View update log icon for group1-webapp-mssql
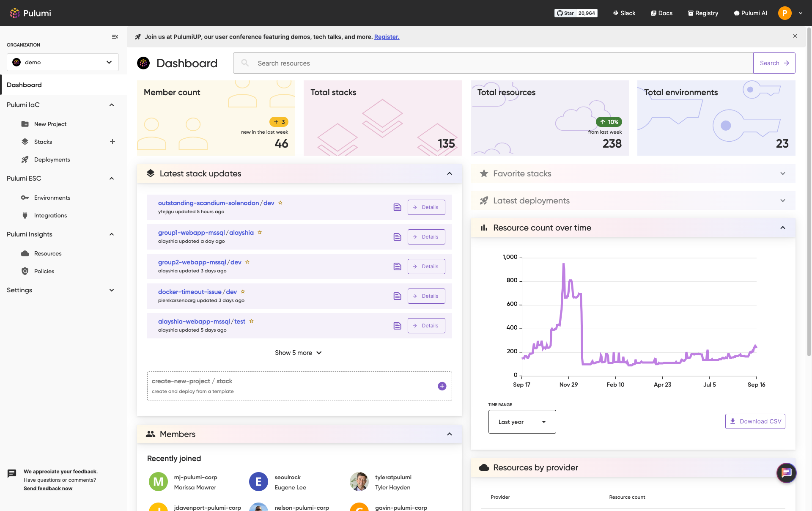 397,237
